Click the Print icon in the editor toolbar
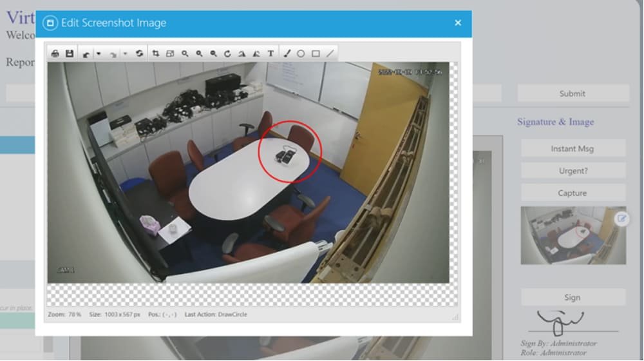This screenshot has height=361, width=644. tap(55, 54)
